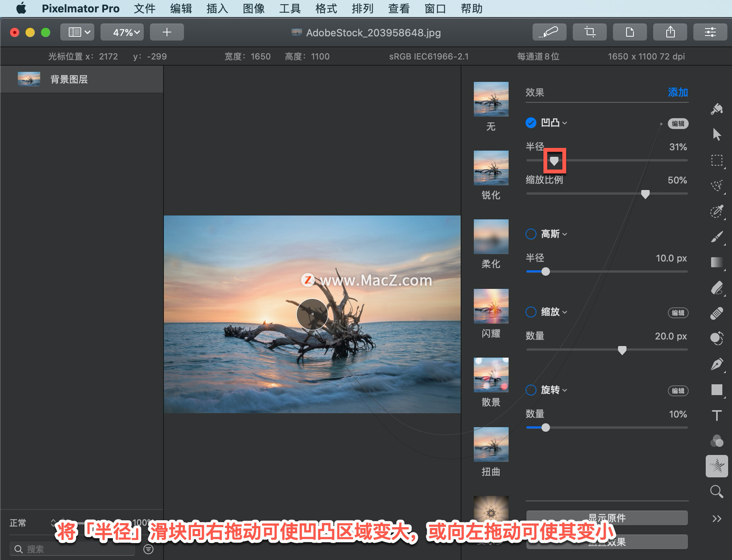This screenshot has width=732, height=560.
Task: Click the 缩放比例 slider handle
Action: coord(645,194)
